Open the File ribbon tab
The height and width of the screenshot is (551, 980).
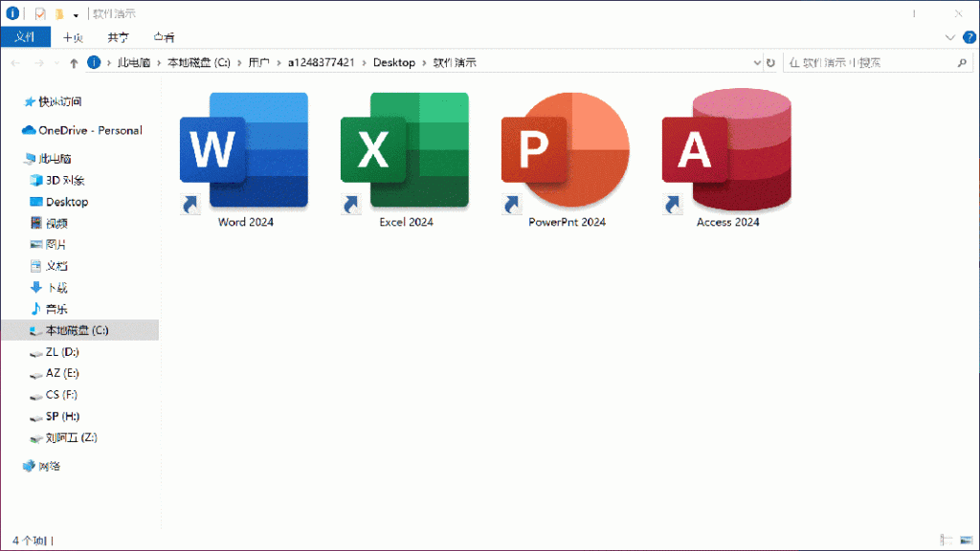pyautogui.click(x=25, y=37)
